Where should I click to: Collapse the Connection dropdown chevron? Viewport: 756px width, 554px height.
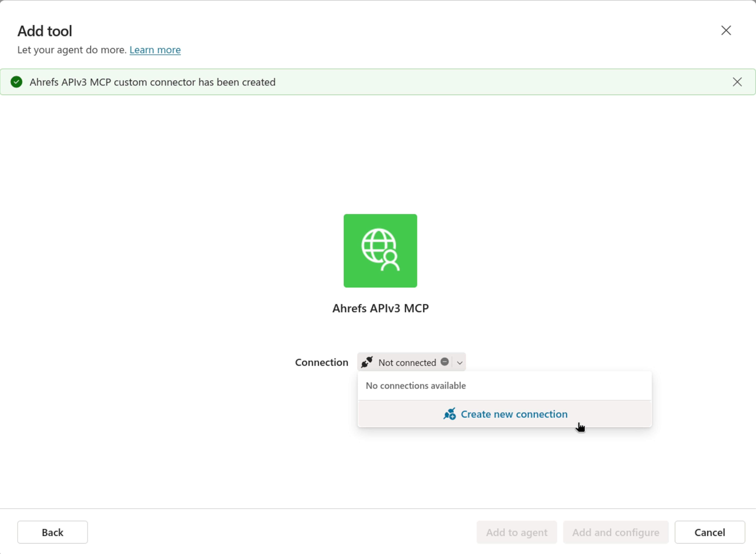click(x=460, y=363)
